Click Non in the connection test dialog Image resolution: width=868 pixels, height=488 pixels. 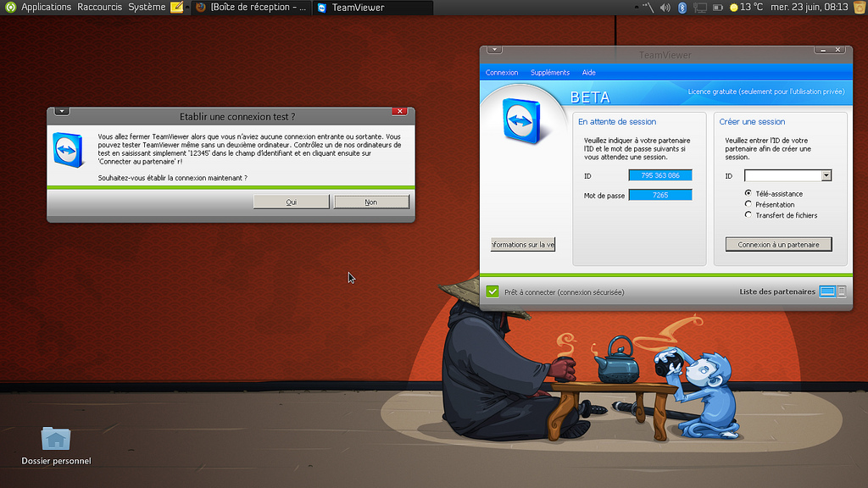coord(371,202)
